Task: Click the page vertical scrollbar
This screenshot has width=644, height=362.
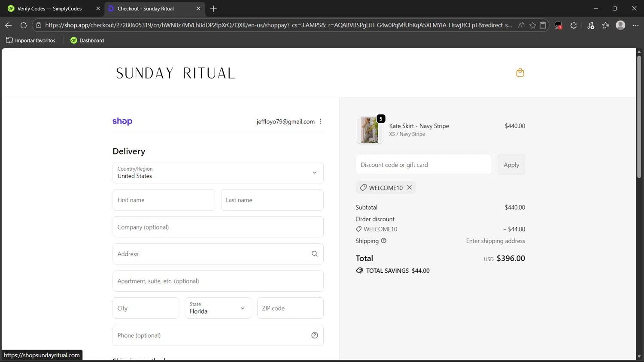Action: point(639,116)
